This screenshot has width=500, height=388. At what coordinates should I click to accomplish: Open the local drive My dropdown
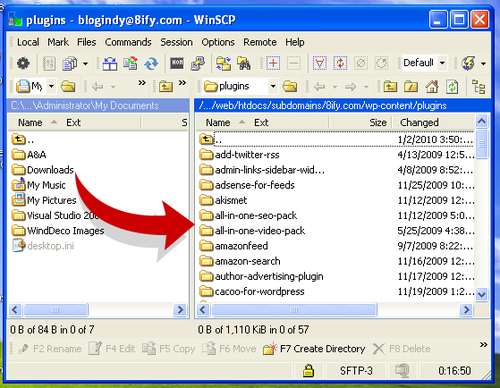51,86
